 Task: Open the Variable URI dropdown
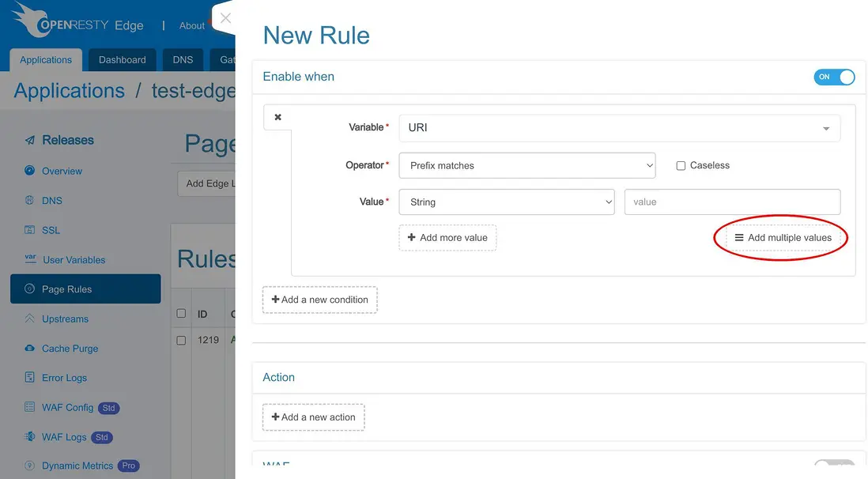[620, 128]
